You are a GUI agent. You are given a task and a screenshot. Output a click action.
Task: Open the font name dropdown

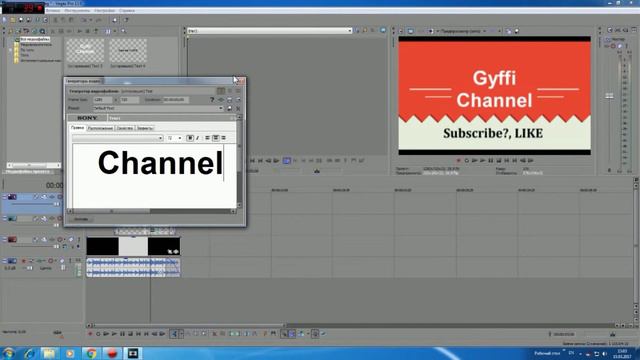pos(160,138)
